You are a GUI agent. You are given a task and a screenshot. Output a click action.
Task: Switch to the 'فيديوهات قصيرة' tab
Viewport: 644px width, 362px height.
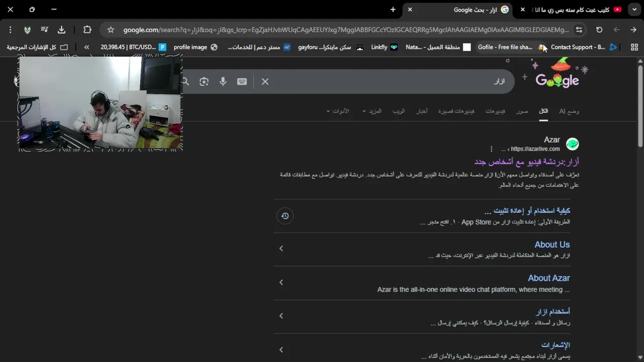point(456,111)
